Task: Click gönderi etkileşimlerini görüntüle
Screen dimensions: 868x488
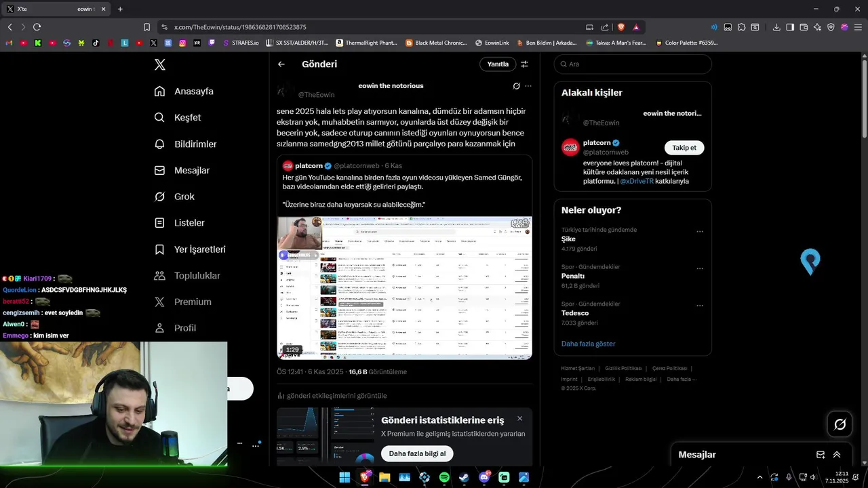Action: click(x=332, y=396)
